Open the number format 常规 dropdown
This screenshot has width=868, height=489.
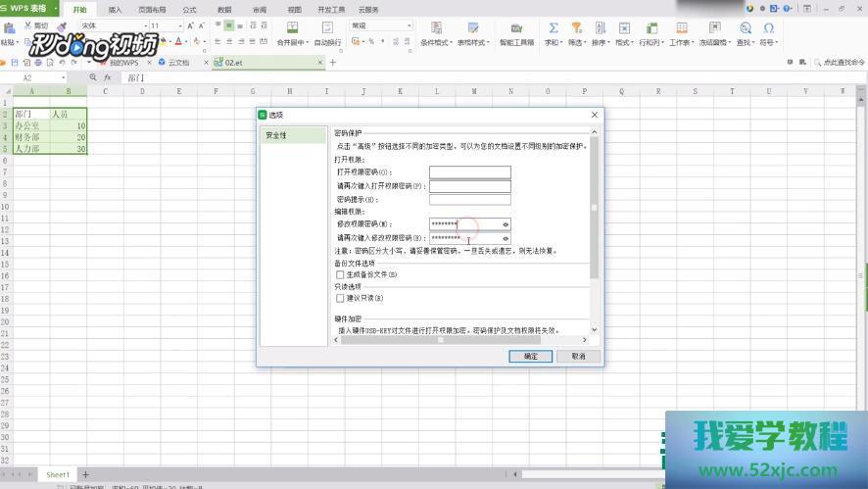(409, 25)
